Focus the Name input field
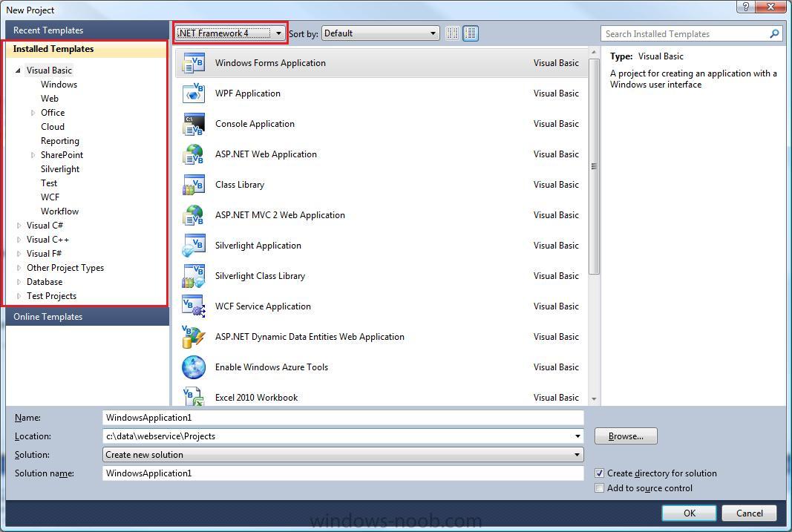Screen dimensions: 792x532 pyautogui.click(x=343, y=418)
